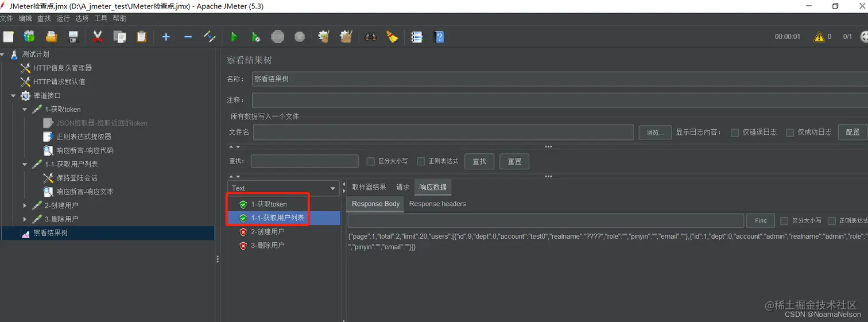The image size is (868, 322).
Task: Click the 配置 button
Action: [x=852, y=132]
